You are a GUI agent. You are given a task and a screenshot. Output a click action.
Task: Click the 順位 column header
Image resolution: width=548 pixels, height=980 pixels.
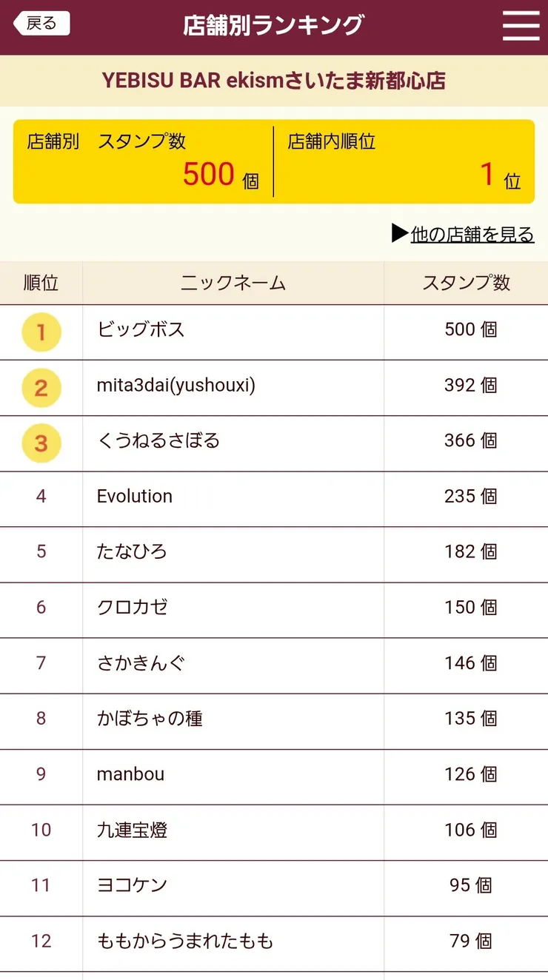pyautogui.click(x=41, y=282)
